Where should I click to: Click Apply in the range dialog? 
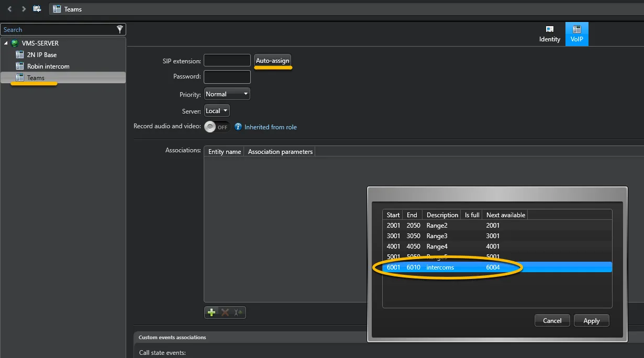[592, 320]
